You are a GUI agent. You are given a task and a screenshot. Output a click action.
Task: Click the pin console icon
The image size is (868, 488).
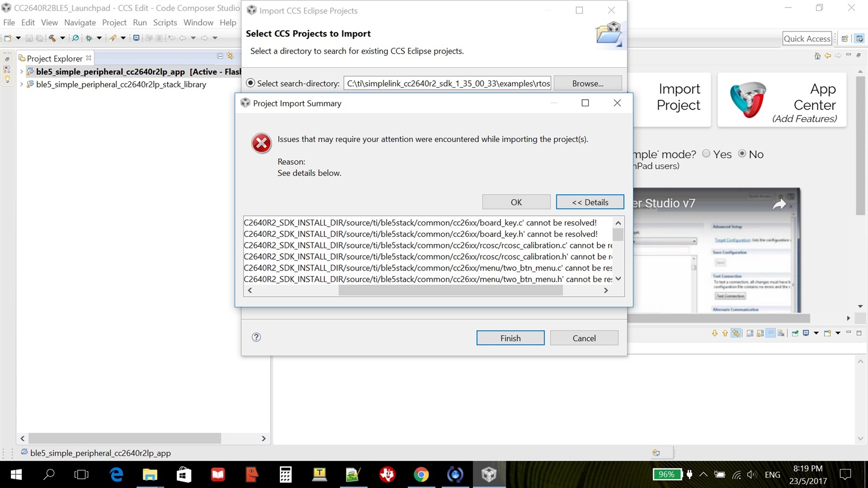[x=795, y=333]
